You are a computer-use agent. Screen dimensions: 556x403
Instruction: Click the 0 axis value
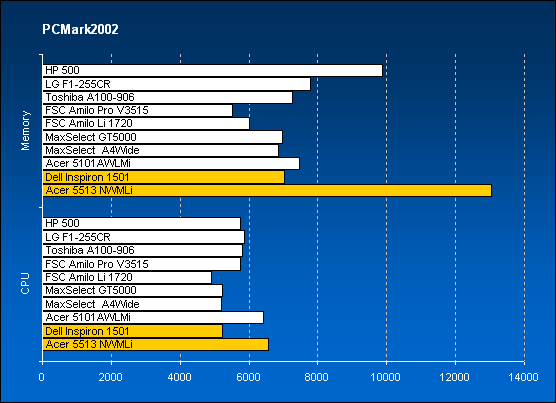[41, 377]
